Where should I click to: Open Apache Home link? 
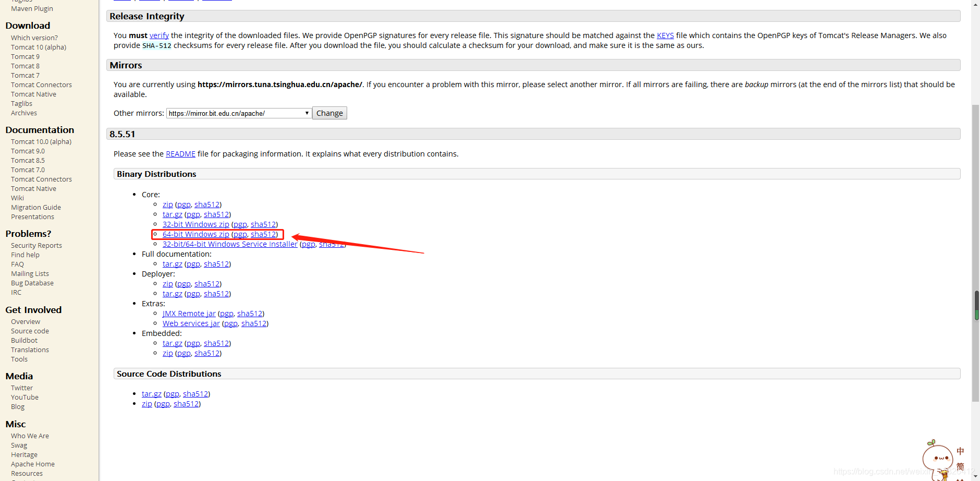point(33,464)
